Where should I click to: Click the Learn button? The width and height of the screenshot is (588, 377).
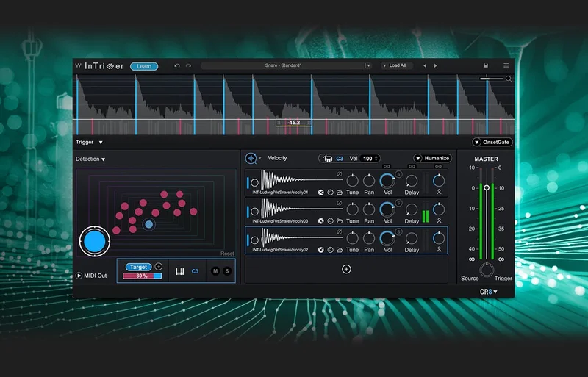coord(144,66)
